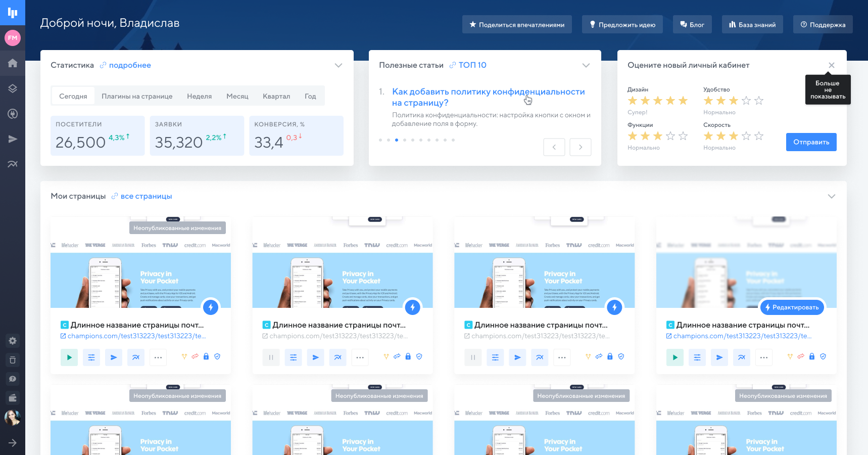
Task: Click the Отправить button
Action: point(811,142)
